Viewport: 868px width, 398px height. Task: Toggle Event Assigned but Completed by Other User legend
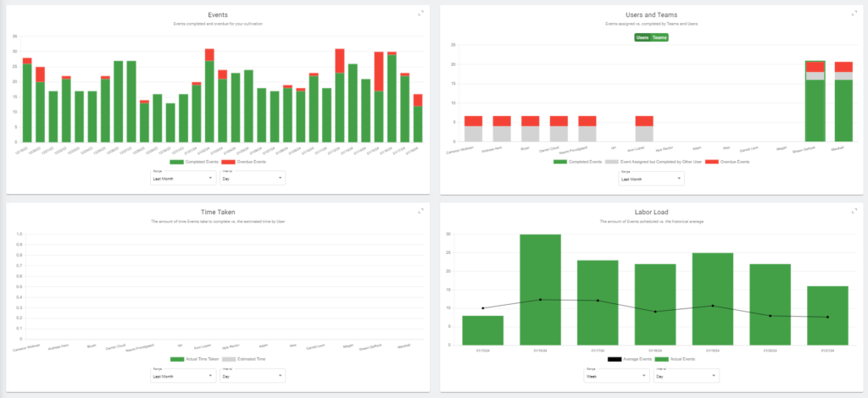point(652,162)
